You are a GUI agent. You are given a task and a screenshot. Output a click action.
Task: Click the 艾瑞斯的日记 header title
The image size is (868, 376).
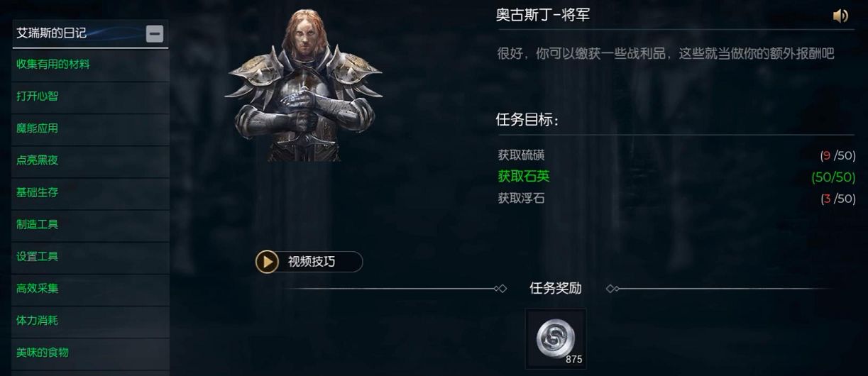[x=51, y=33]
